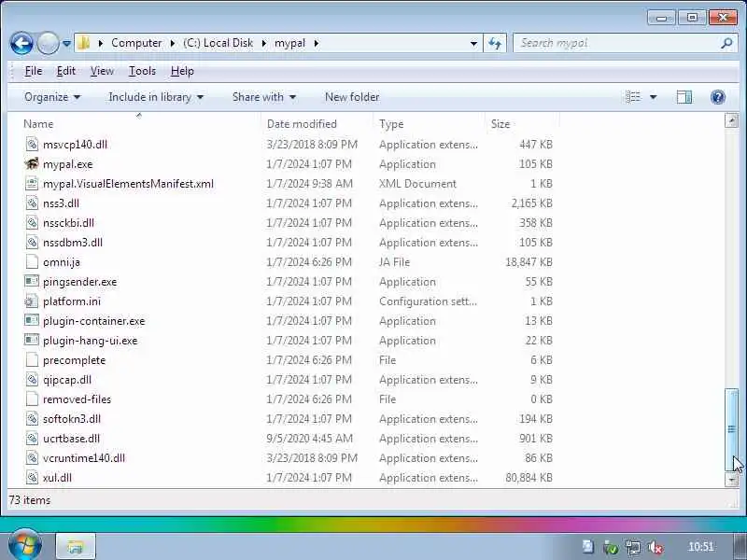Image resolution: width=747 pixels, height=560 pixels.
Task: Click the folder icon in address bar
Action: [x=83, y=43]
